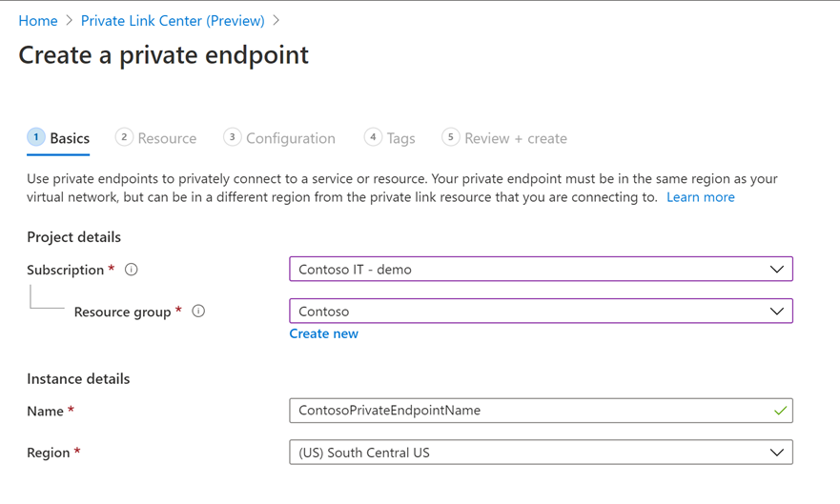Click the Resource group info icon

coord(198,312)
